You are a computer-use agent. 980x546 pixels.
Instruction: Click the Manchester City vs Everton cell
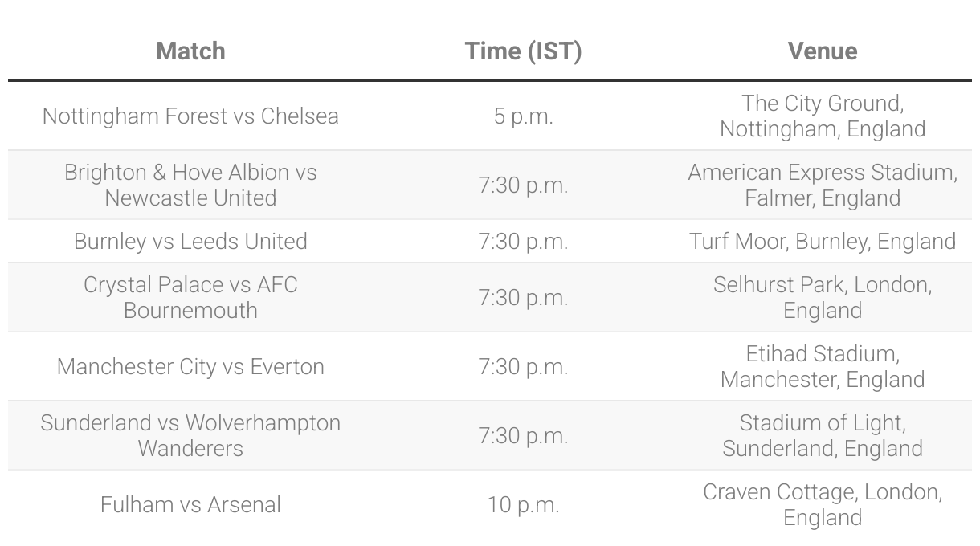click(190, 366)
